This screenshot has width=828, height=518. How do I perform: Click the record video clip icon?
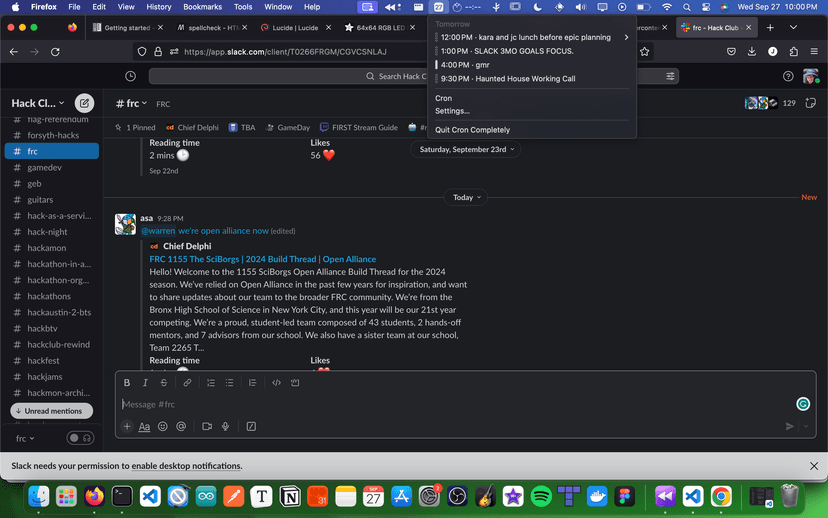(x=207, y=426)
